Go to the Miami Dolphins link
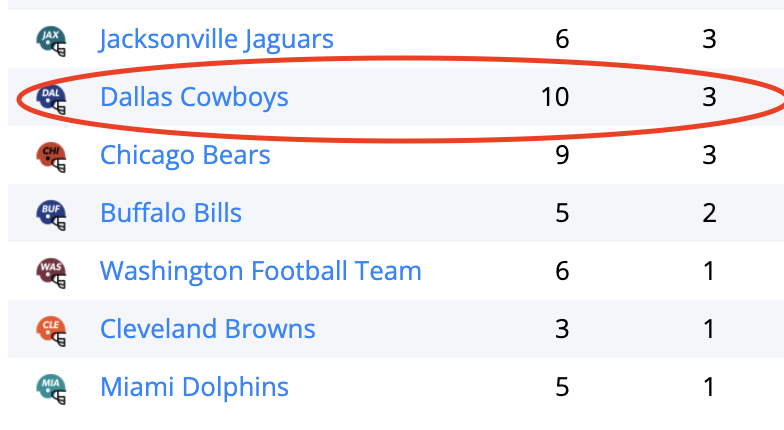Screen dimensions: 784x430 194,387
